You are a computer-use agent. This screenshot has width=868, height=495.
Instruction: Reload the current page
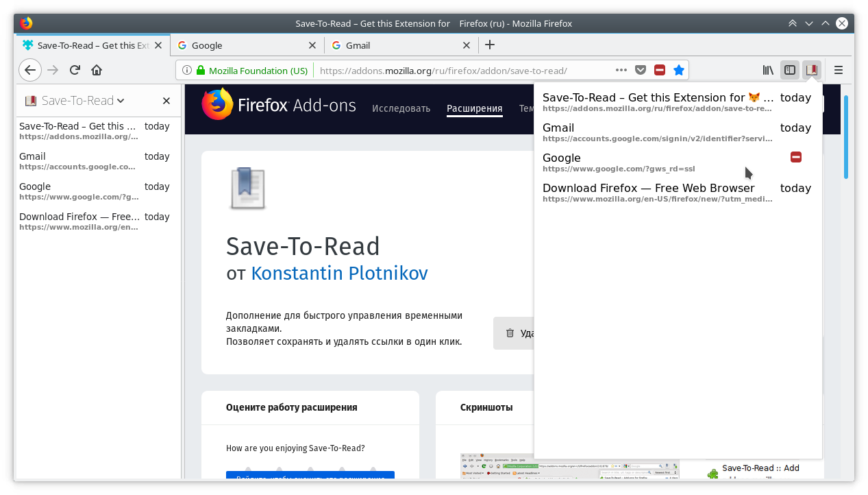75,70
